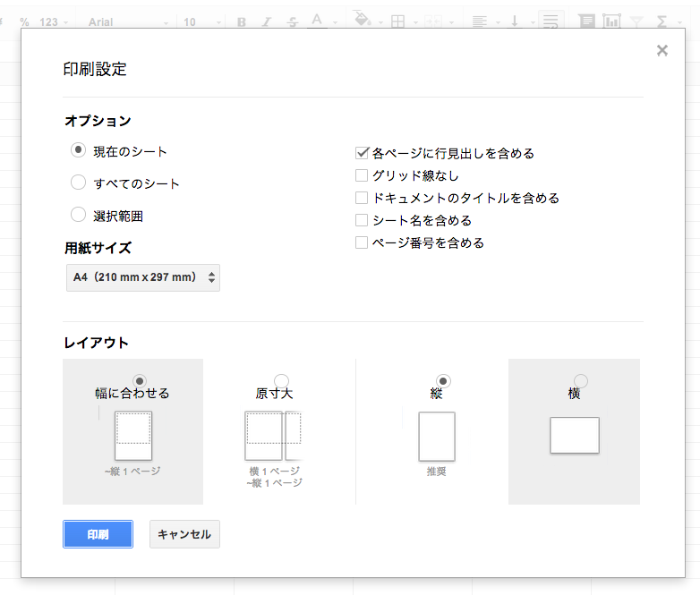Viewport: 700px width, 595px height.
Task: Open the 用紙サイズ A4 dropdown
Action: point(143,277)
